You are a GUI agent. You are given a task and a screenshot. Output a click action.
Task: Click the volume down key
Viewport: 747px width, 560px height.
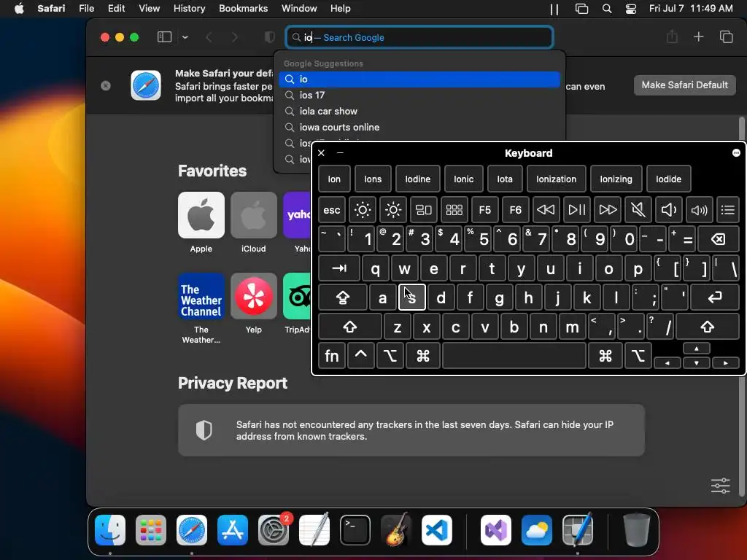[668, 210]
